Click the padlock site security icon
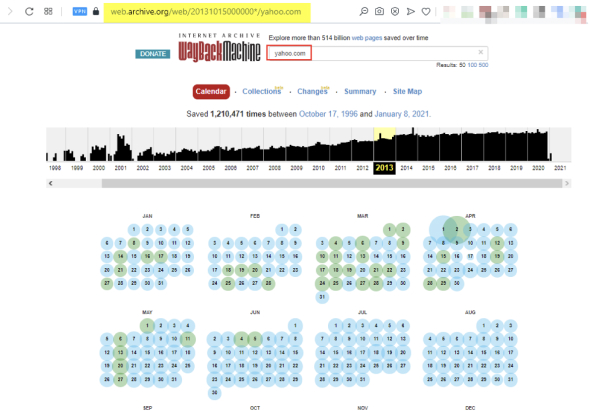The image size is (589, 411). (96, 11)
